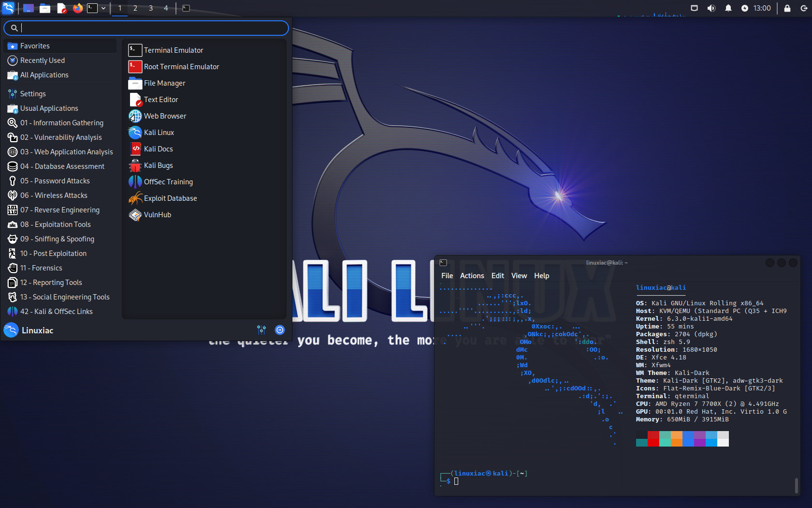Click the application menu search field
812x508 pixels.
pyautogui.click(x=145, y=28)
